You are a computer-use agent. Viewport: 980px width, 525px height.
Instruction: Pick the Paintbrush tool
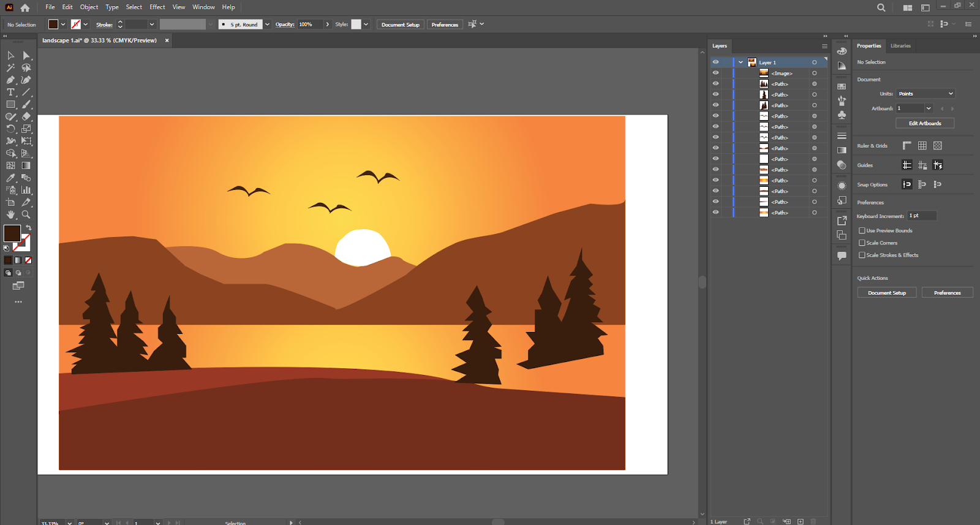click(x=26, y=104)
